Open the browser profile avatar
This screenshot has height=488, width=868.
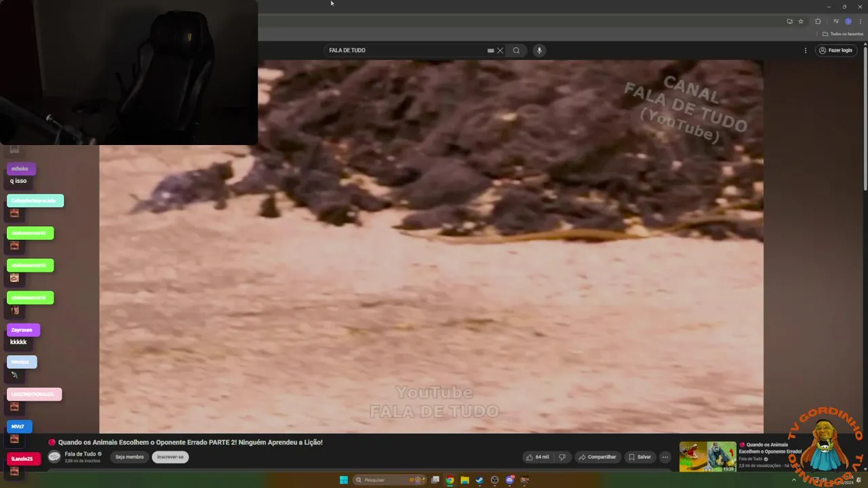pyautogui.click(x=848, y=21)
